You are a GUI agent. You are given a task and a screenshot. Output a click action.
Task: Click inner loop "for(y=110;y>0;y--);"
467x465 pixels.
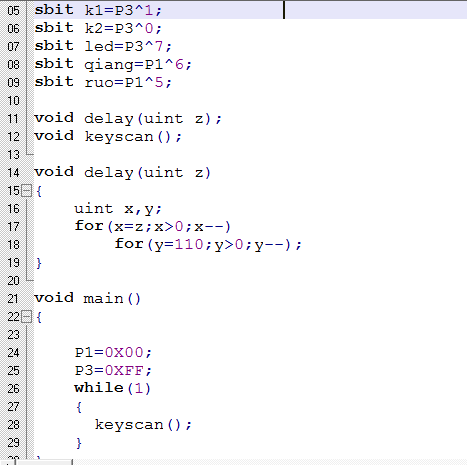(208, 245)
